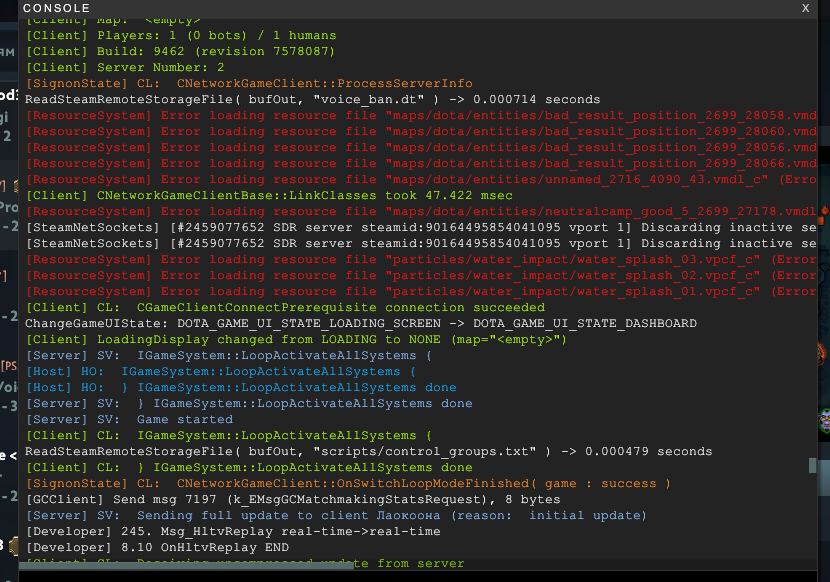The height and width of the screenshot is (582, 830).
Task: Select the unnamed_2716_4090_43.vmdl_c error line
Action: pyautogui.click(x=421, y=180)
